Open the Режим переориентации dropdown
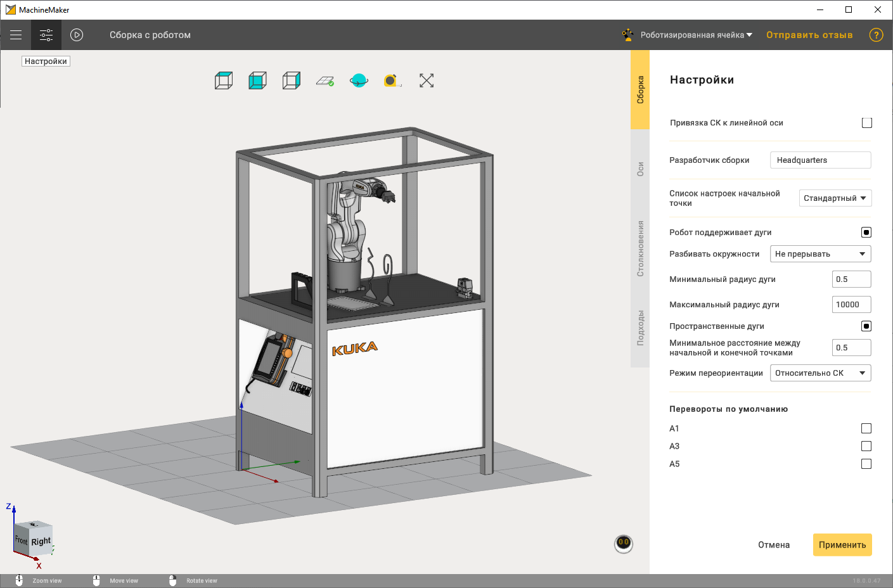The height and width of the screenshot is (588, 893). [x=821, y=373]
